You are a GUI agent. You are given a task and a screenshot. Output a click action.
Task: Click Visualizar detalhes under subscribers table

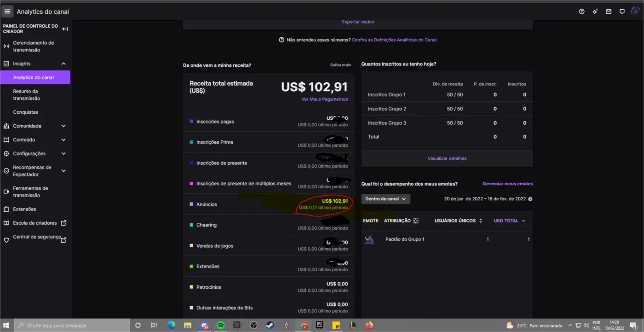447,158
